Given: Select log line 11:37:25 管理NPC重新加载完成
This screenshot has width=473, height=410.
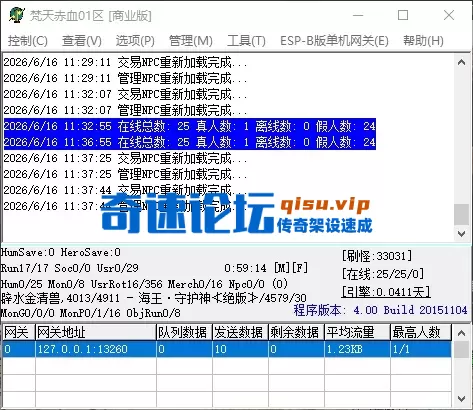Looking at the screenshot, I should pyautogui.click(x=125, y=174).
